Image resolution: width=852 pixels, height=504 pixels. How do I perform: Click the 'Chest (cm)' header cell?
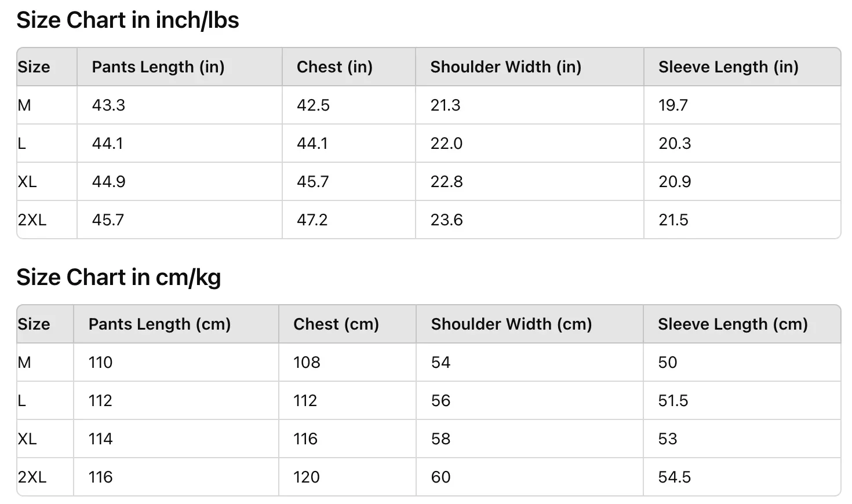(348, 324)
